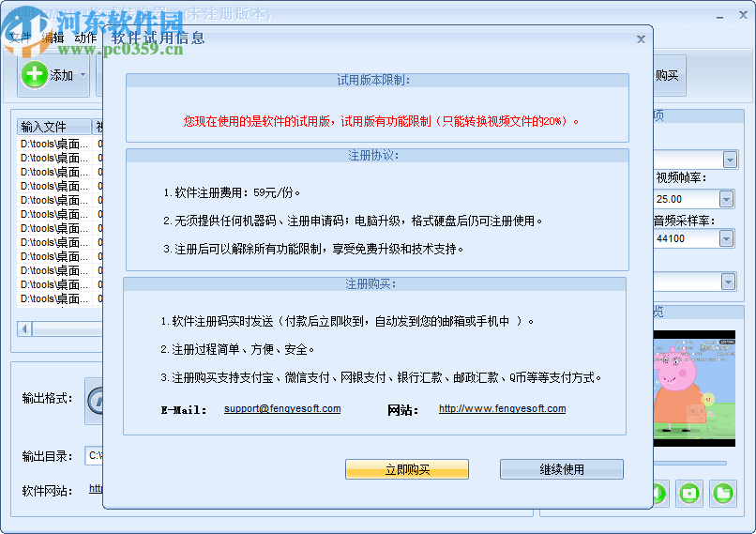
Task: Open the support@fengyesoft.com email link
Action: [282, 408]
